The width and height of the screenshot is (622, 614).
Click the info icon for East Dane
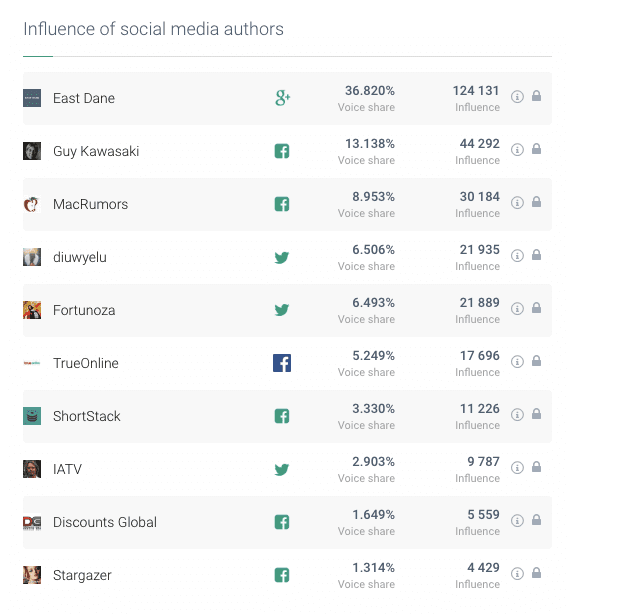click(x=517, y=97)
